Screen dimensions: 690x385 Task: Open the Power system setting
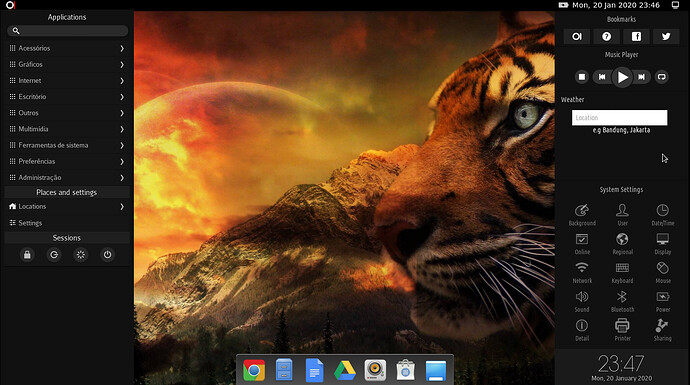tap(663, 301)
